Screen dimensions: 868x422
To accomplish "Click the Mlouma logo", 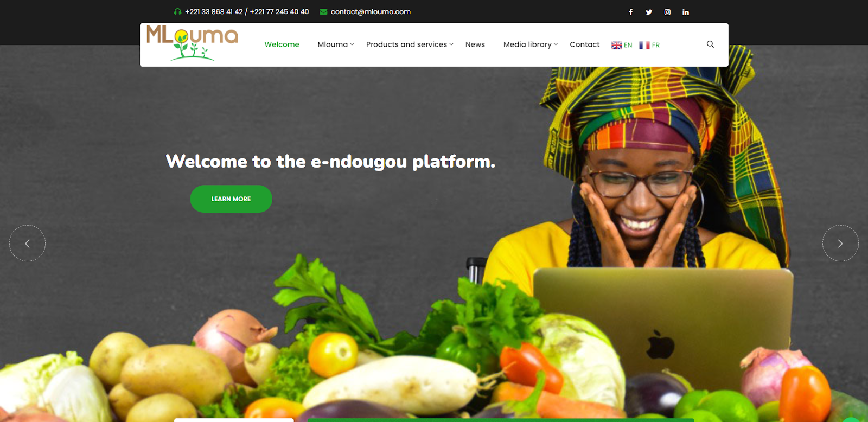I will (192, 43).
